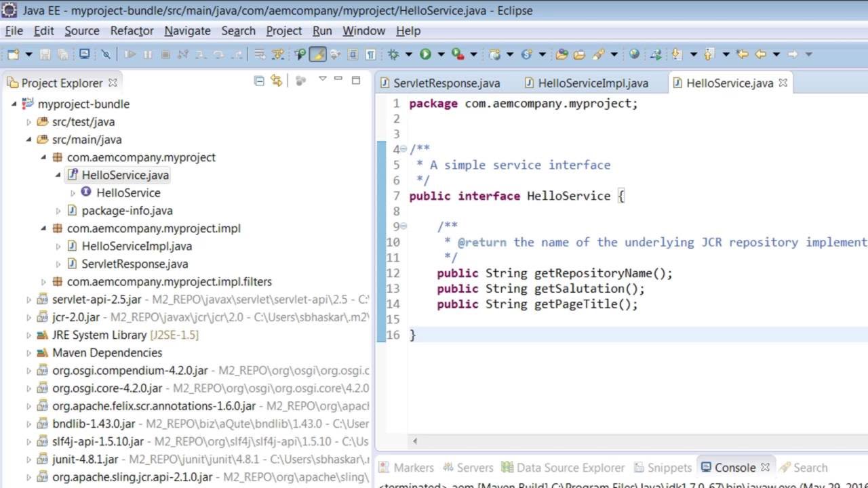Click the Run External Tools icon

[458, 54]
